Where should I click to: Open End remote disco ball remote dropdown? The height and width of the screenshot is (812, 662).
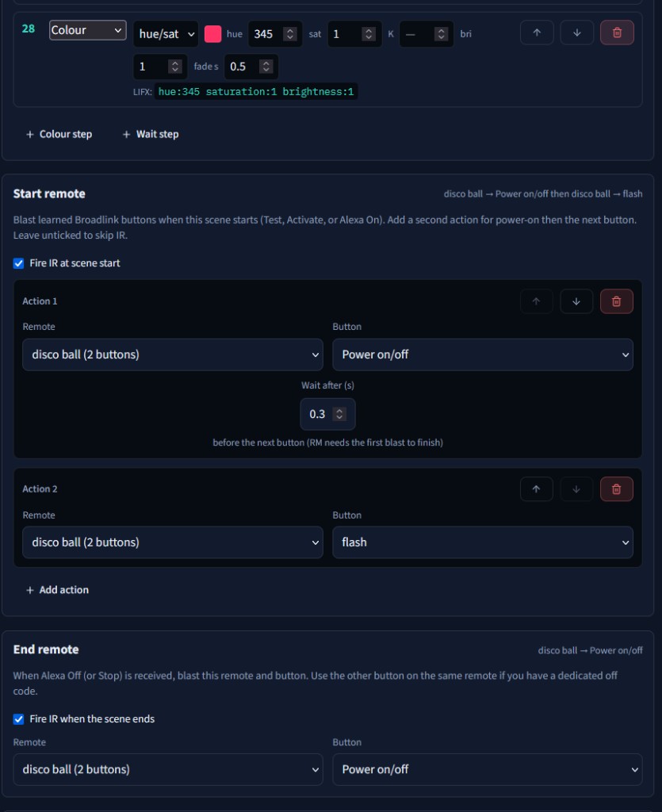pos(168,769)
